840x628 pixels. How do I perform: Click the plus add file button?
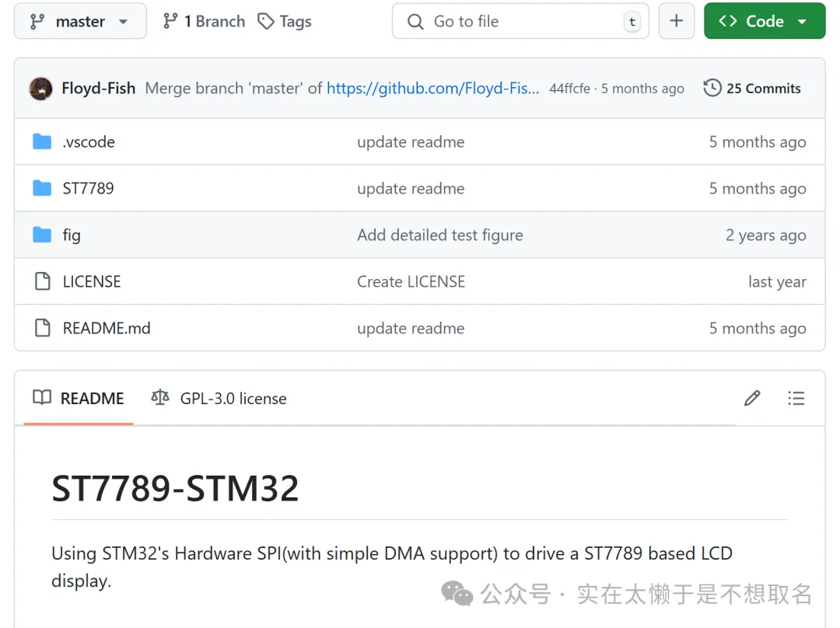click(x=676, y=22)
